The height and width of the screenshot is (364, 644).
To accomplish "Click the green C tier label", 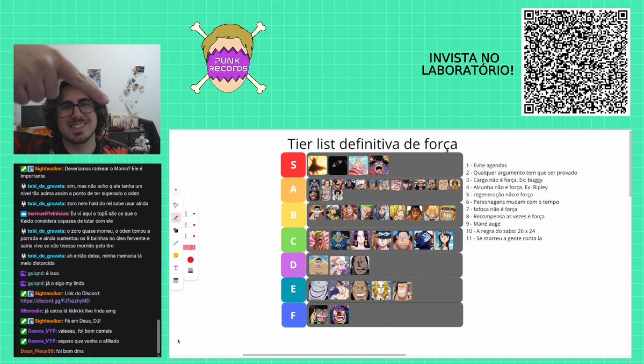I will (x=293, y=240).
